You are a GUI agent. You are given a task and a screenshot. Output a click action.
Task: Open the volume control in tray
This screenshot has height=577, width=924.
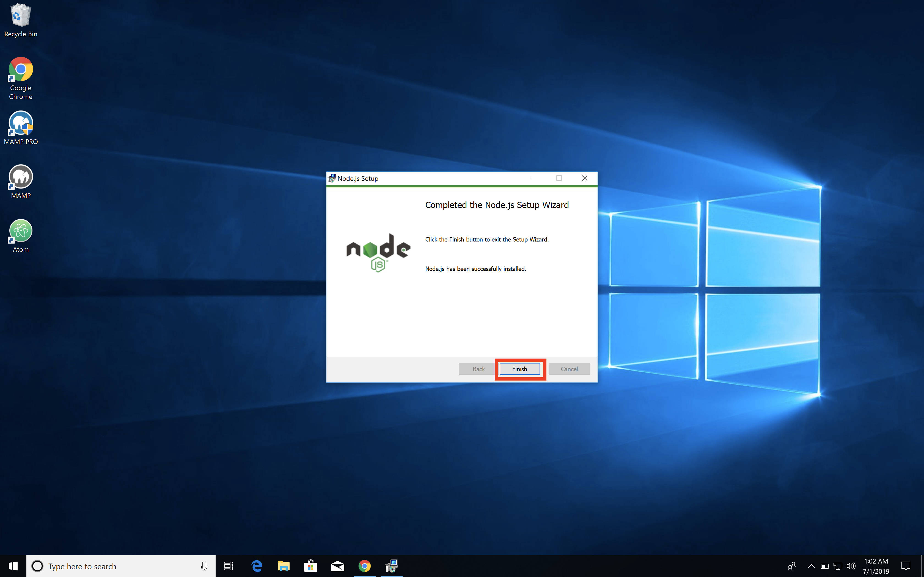pyautogui.click(x=851, y=566)
